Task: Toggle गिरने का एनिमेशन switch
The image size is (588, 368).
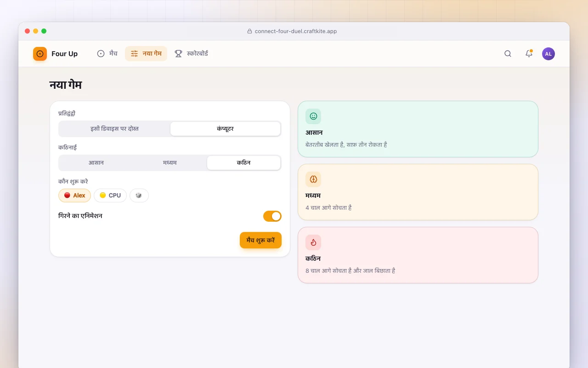Action: [x=272, y=216]
